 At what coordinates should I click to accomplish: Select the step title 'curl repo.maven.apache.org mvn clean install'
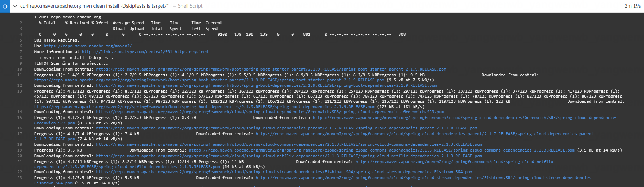95,6
